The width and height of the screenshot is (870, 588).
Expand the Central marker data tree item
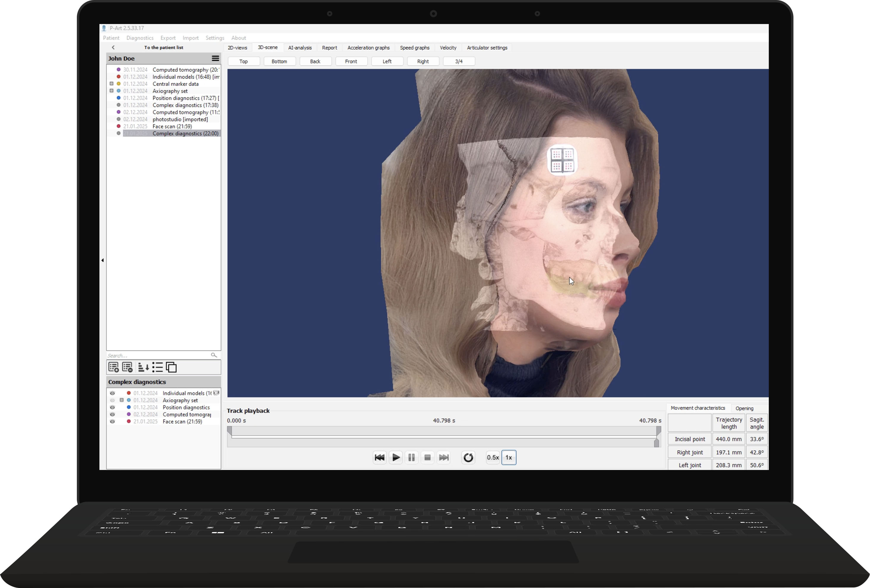tap(111, 84)
